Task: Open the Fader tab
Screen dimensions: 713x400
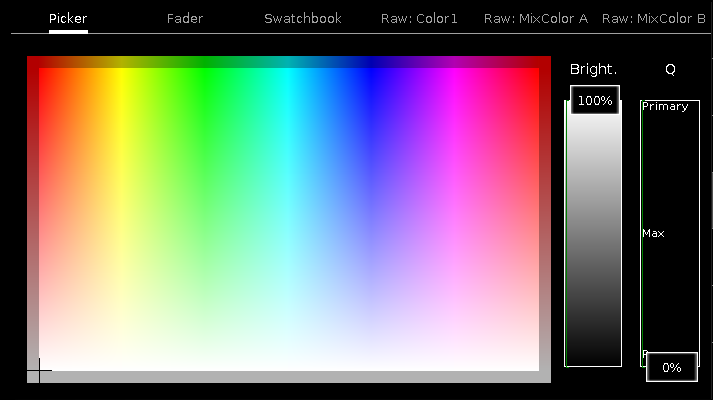Action: [185, 19]
